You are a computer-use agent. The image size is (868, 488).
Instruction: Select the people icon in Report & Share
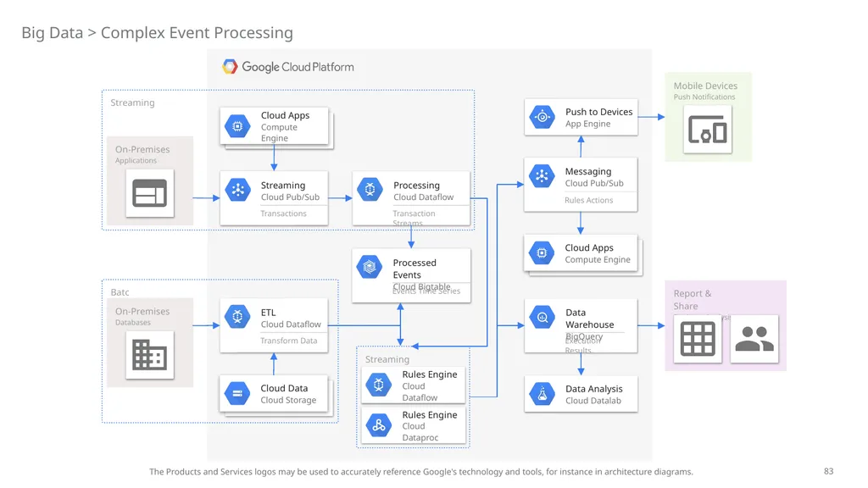pos(754,339)
